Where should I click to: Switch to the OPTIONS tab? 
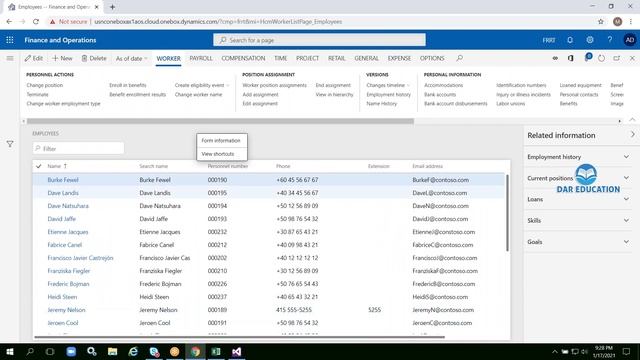[432, 58]
